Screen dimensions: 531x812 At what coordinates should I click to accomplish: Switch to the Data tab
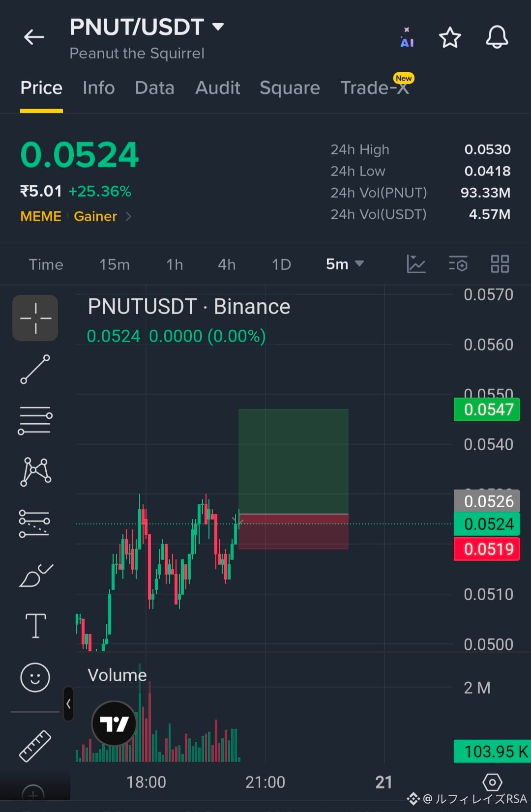click(154, 88)
